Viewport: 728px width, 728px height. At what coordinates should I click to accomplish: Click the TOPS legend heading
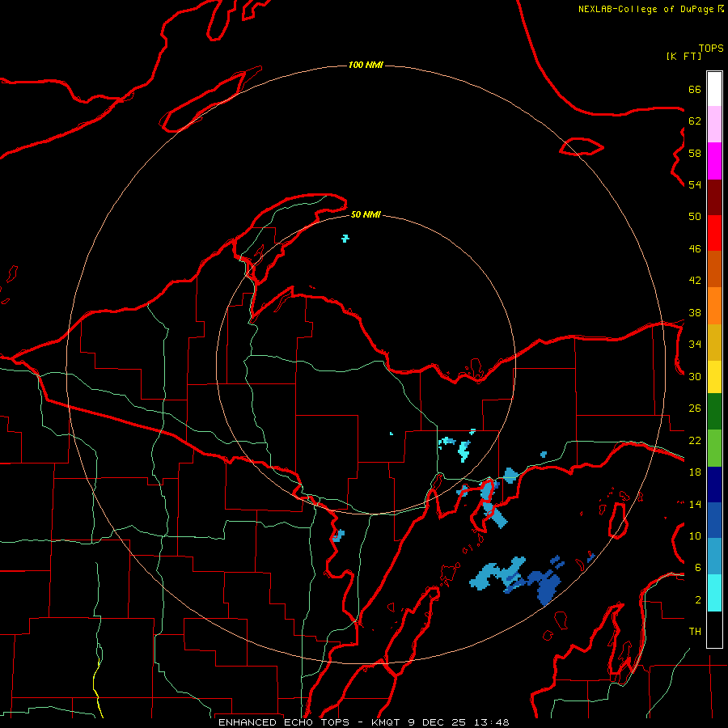(711, 48)
